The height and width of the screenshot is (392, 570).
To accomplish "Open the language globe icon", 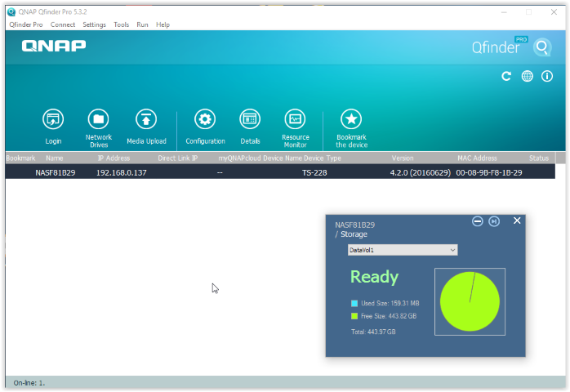I will click(528, 76).
